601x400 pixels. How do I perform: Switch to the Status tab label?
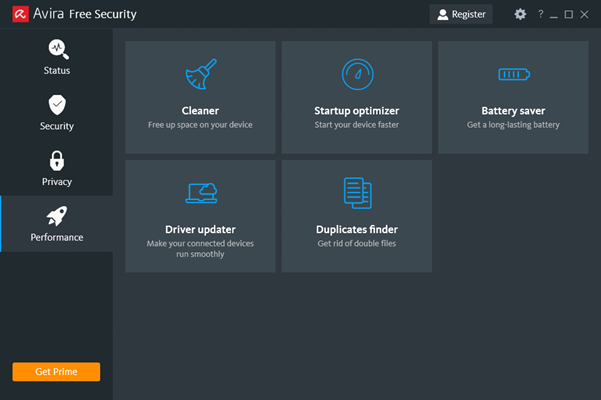point(57,70)
